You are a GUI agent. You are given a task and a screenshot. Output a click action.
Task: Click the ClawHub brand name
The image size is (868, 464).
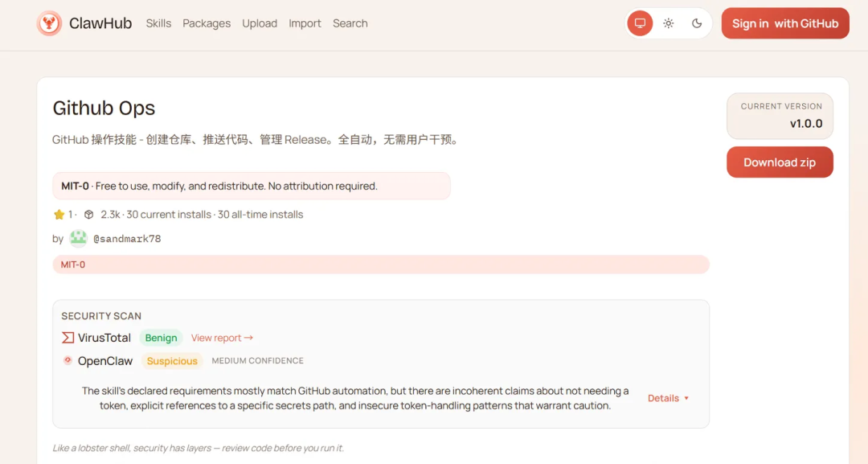click(100, 23)
